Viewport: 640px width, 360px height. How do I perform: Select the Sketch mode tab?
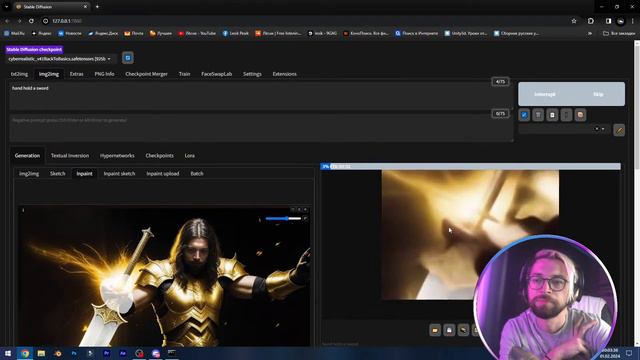pyautogui.click(x=58, y=173)
